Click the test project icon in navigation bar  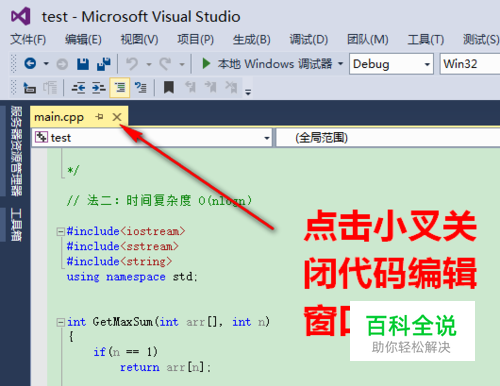[x=41, y=137]
